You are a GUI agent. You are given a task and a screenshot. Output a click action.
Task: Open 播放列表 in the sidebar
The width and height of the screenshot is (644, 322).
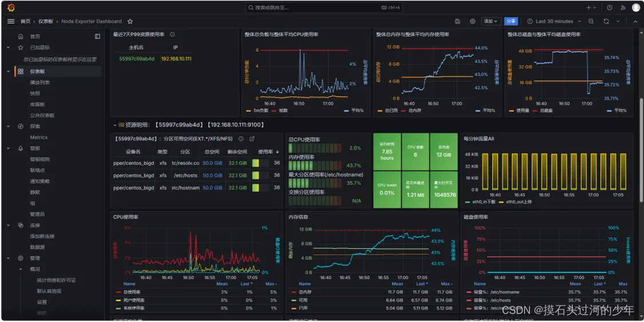pos(40,82)
